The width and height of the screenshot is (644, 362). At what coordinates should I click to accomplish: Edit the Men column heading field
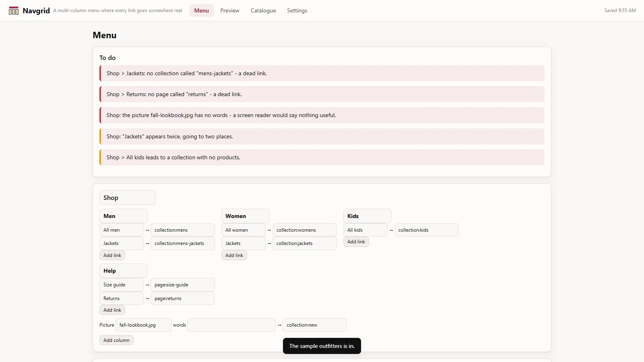[x=123, y=216]
